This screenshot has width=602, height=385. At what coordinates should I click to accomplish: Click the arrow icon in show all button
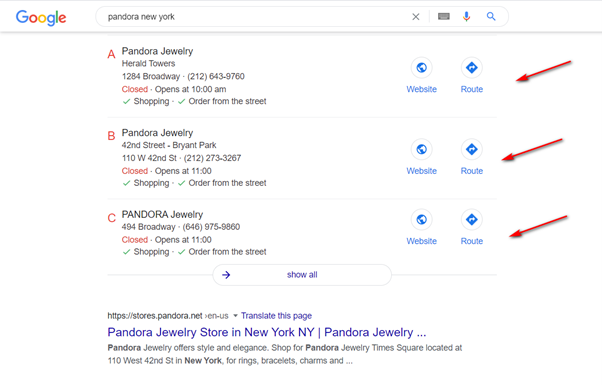tap(226, 275)
